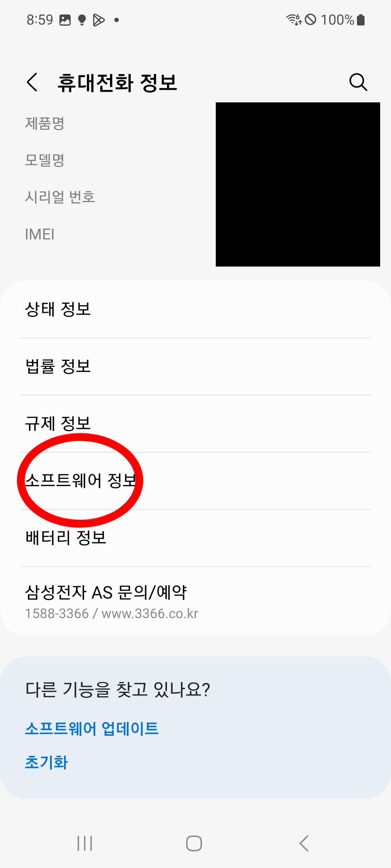This screenshot has height=868, width=391.
Task: Tap the back arrow beside 휴대전화 정보
Action: [32, 82]
